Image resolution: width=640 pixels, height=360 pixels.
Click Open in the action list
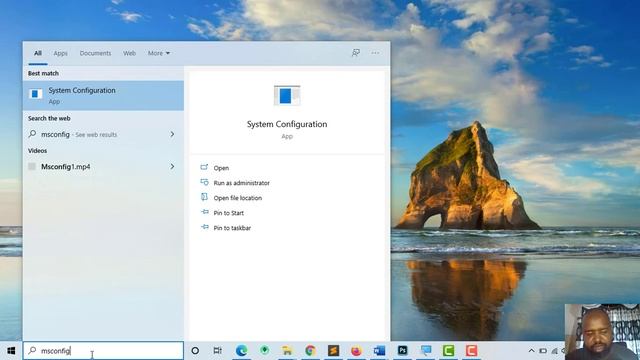(221, 168)
